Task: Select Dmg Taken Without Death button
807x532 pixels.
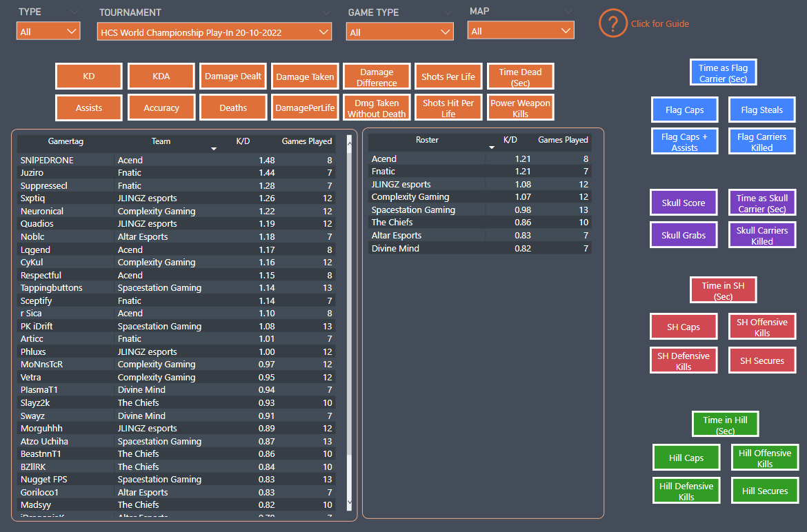Action: click(377, 108)
